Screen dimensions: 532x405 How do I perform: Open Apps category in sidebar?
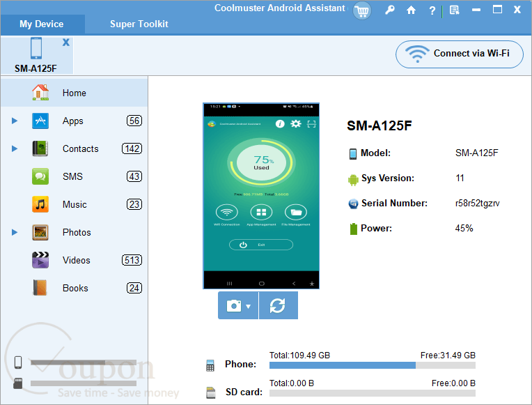75,121
